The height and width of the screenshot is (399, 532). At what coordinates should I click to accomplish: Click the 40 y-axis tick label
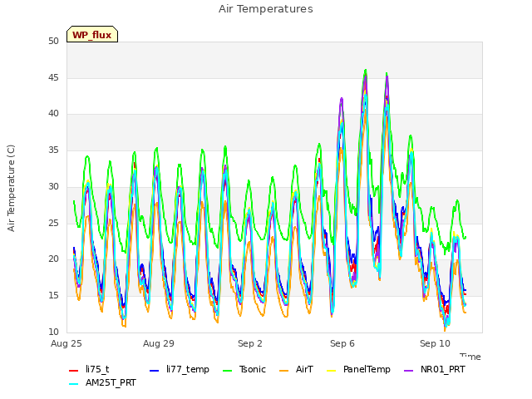pyautogui.click(x=53, y=114)
